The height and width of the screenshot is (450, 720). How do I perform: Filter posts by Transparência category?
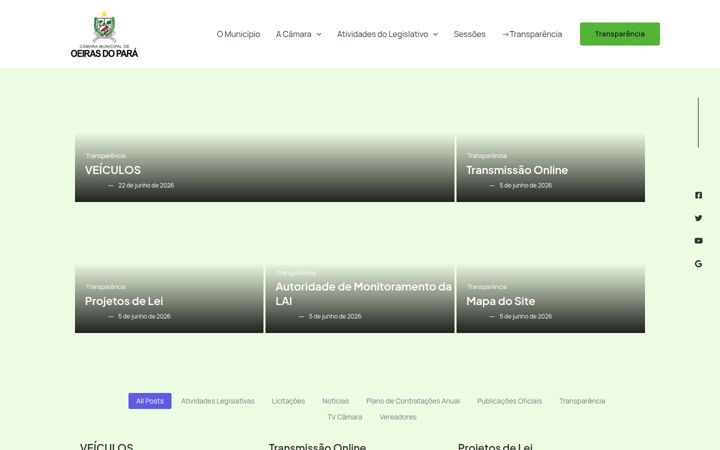582,401
